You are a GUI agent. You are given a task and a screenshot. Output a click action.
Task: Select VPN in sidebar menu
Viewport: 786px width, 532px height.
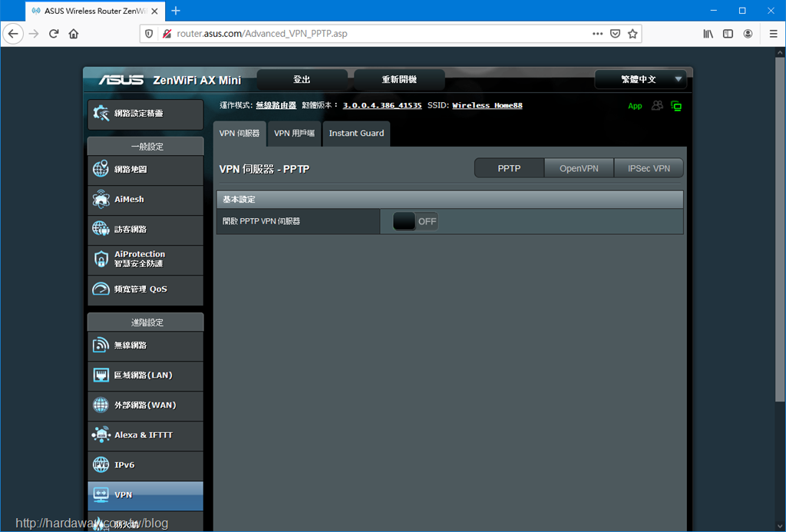145,495
